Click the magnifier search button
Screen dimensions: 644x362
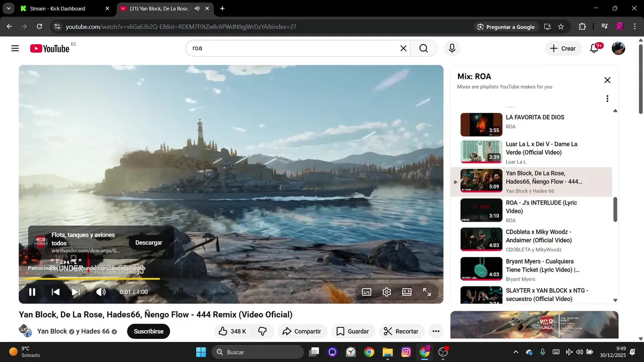click(x=424, y=48)
